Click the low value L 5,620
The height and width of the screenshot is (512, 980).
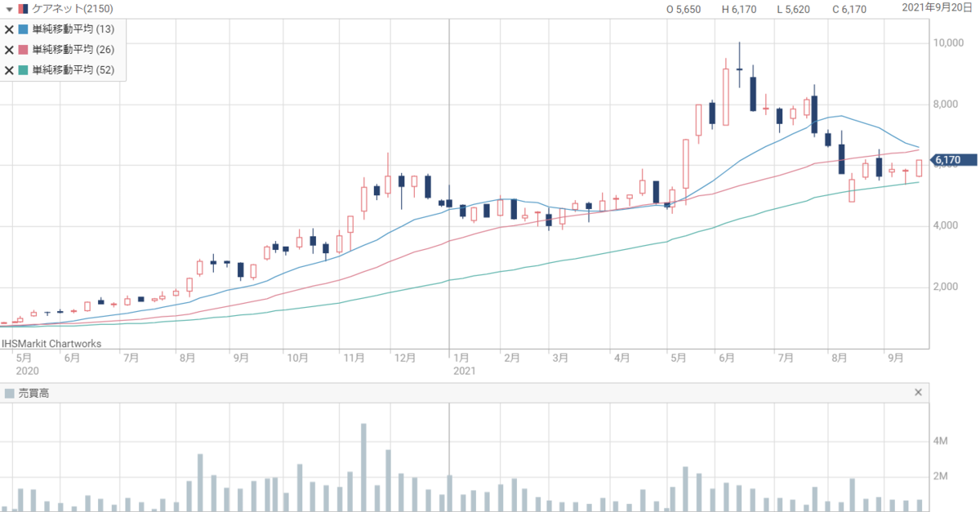point(795,10)
